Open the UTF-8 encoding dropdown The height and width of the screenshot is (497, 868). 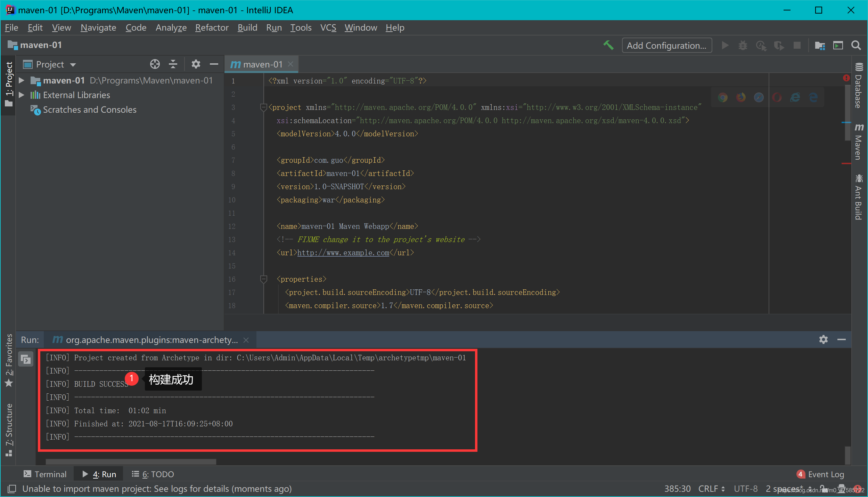click(746, 489)
